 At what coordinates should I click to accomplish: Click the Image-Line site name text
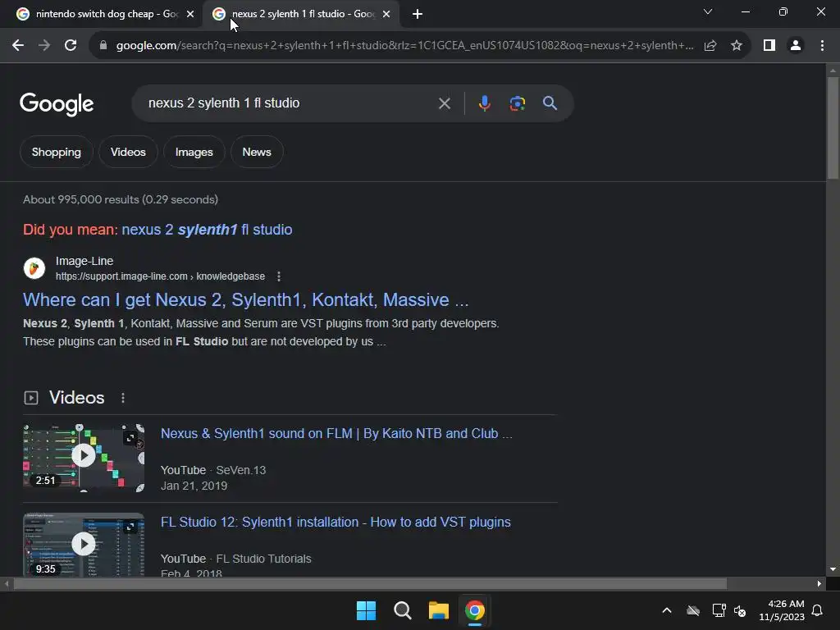point(84,262)
